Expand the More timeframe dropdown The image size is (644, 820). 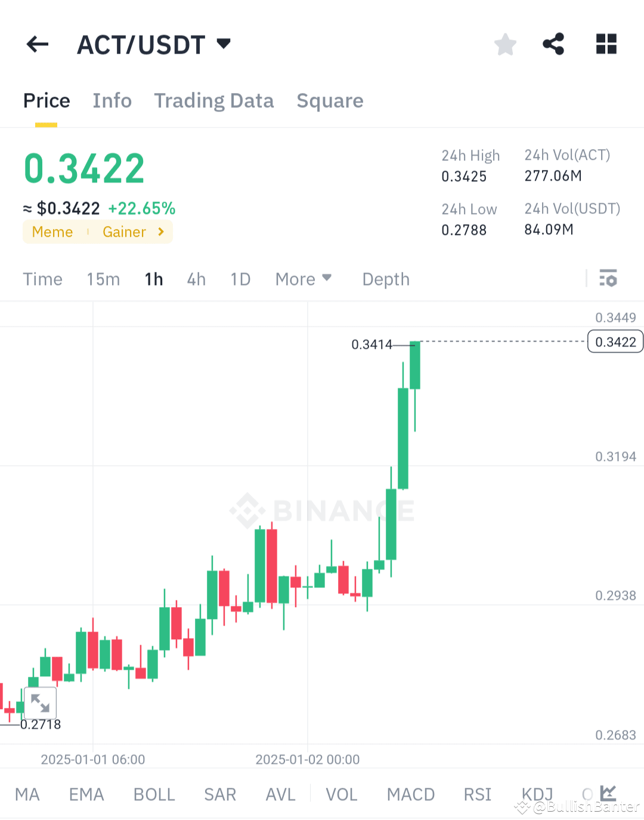(304, 279)
